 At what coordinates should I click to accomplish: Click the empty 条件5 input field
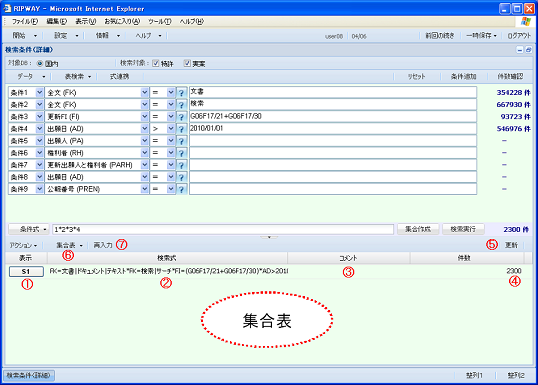tap(333, 141)
